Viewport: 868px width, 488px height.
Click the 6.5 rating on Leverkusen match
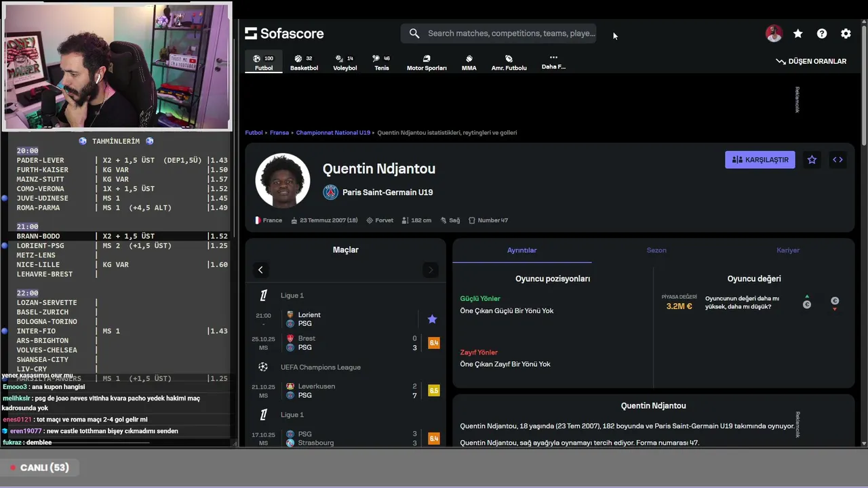pyautogui.click(x=433, y=391)
